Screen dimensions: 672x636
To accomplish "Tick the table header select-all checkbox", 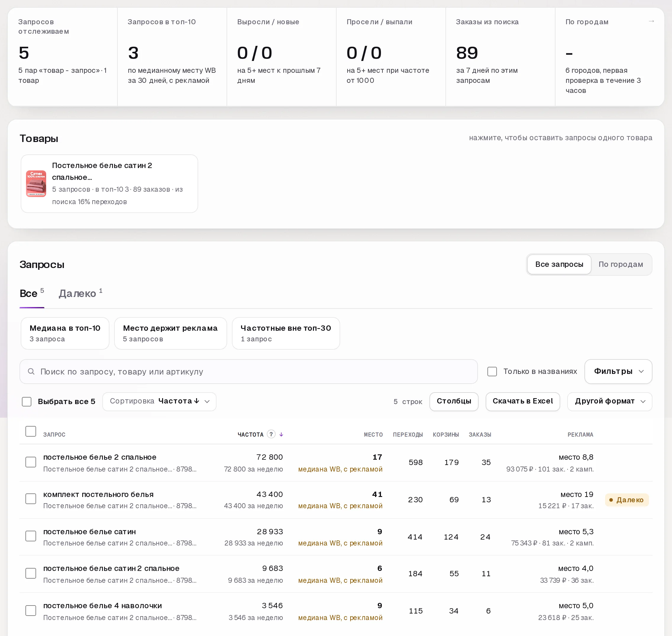I will 31,431.
